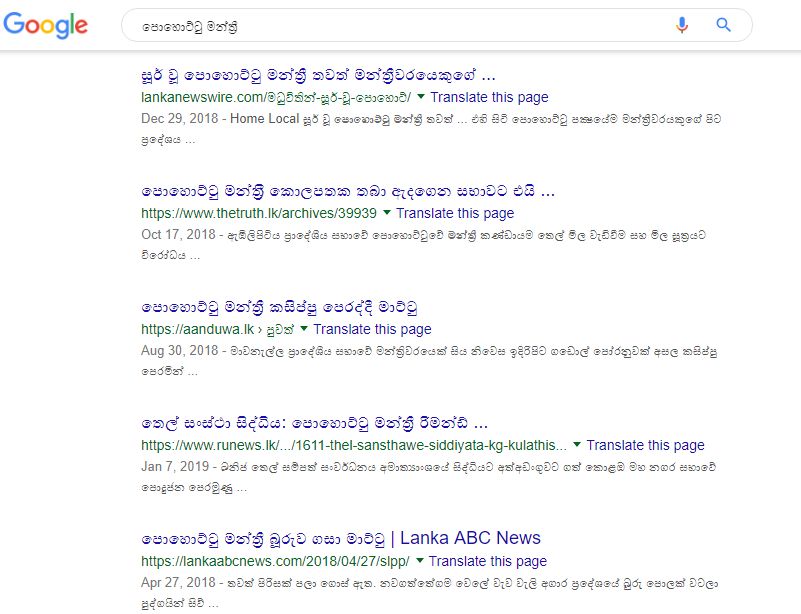This screenshot has height=614, width=801.
Task: Open the thetruth.lk result title link
Action: [348, 192]
